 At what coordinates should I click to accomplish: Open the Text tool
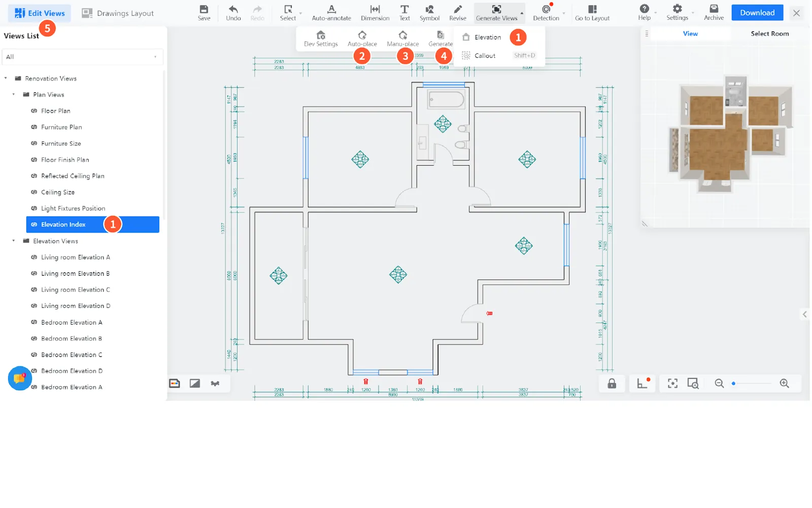(404, 13)
